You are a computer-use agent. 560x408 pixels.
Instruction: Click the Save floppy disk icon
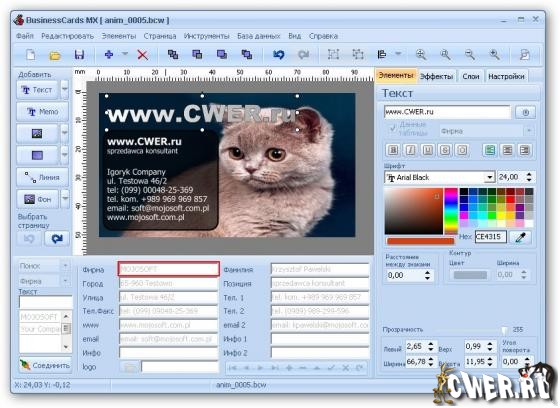click(x=79, y=55)
